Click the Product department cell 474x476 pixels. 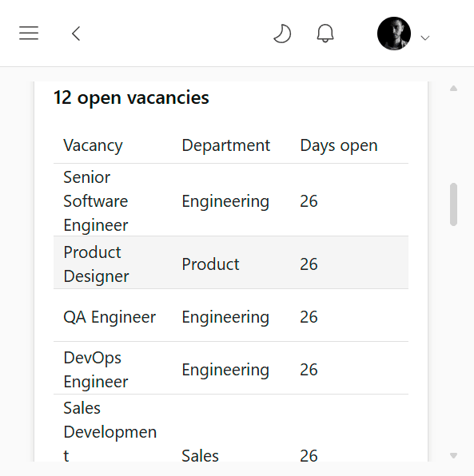click(x=210, y=264)
